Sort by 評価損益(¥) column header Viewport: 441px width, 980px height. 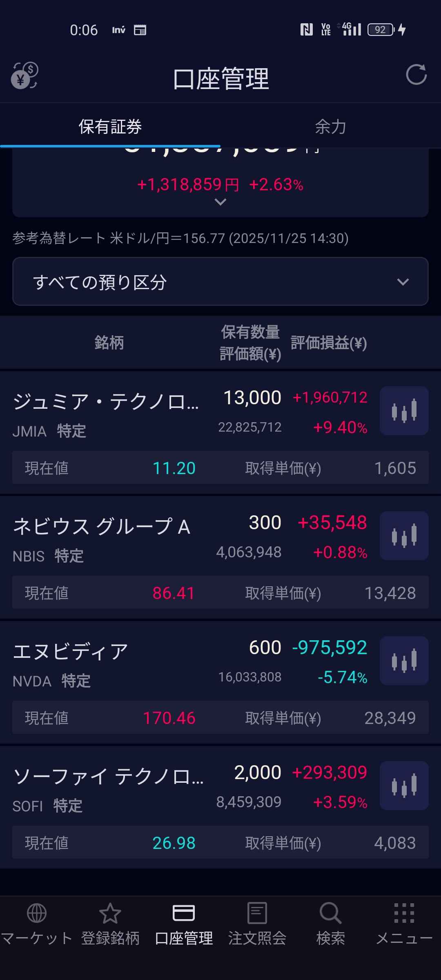coord(329,343)
